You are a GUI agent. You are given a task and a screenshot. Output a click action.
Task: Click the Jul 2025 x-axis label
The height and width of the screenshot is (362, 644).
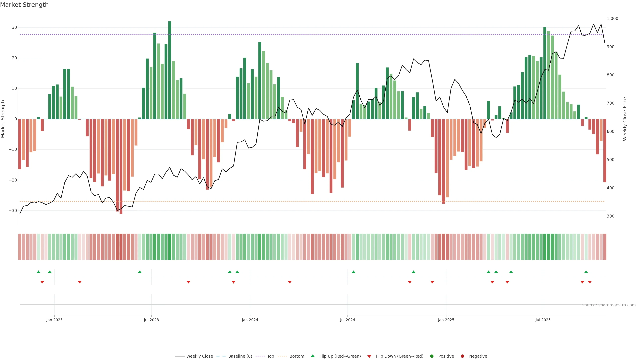pos(543,320)
